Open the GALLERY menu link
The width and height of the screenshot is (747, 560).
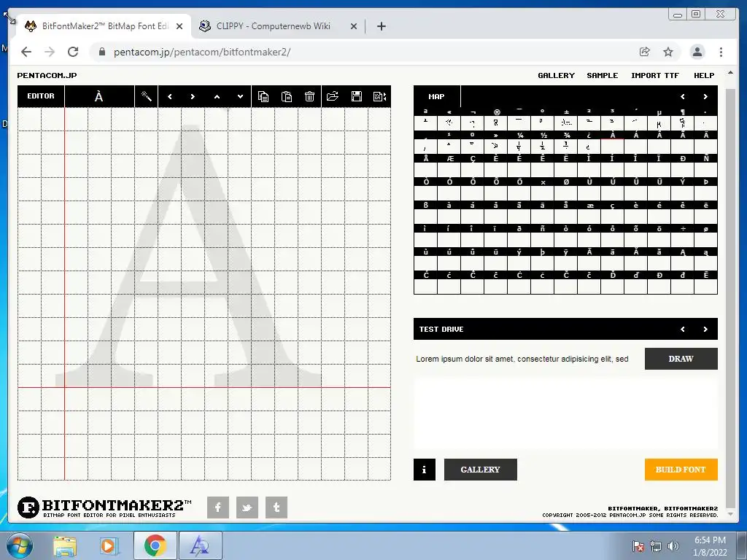(556, 75)
